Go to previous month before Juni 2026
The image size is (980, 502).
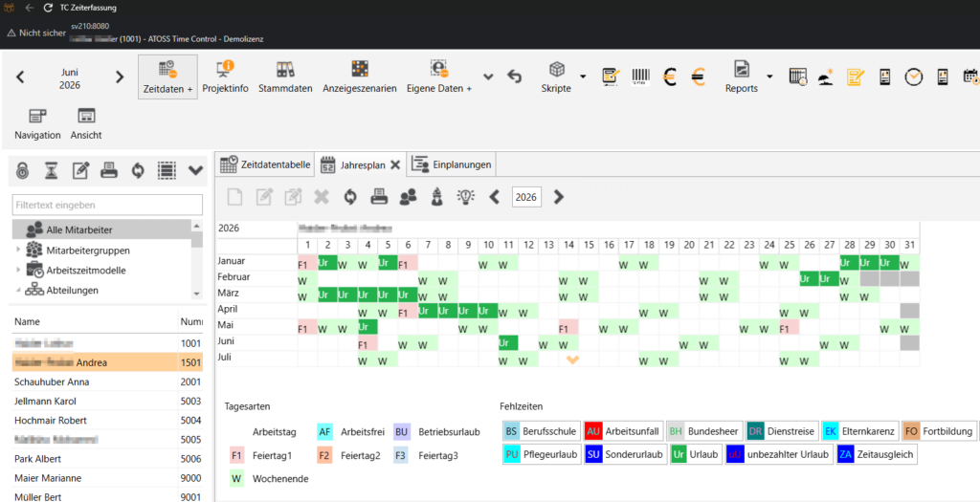[x=20, y=77]
